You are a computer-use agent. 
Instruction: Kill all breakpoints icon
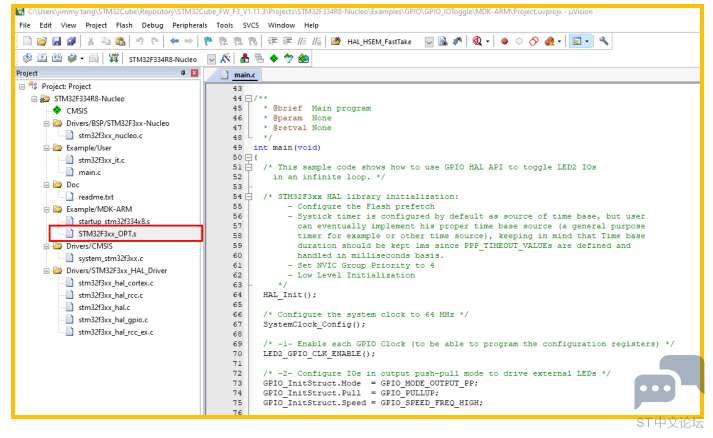click(x=549, y=41)
